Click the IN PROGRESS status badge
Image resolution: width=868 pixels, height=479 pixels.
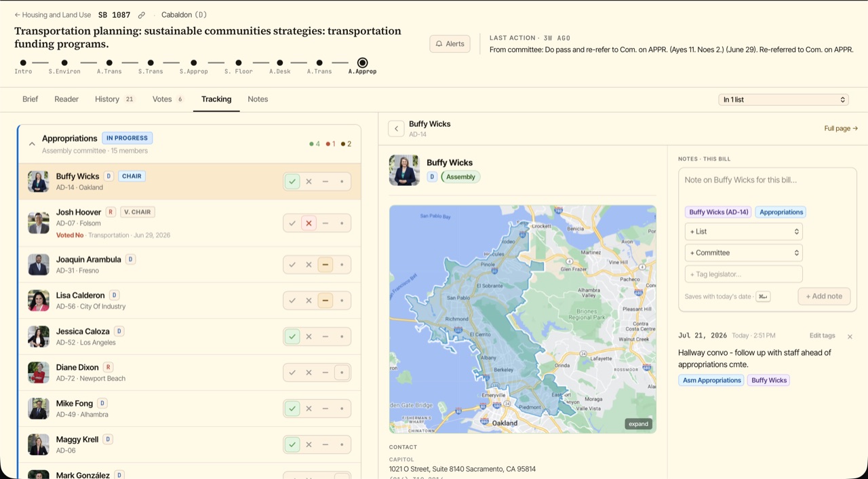pos(127,138)
